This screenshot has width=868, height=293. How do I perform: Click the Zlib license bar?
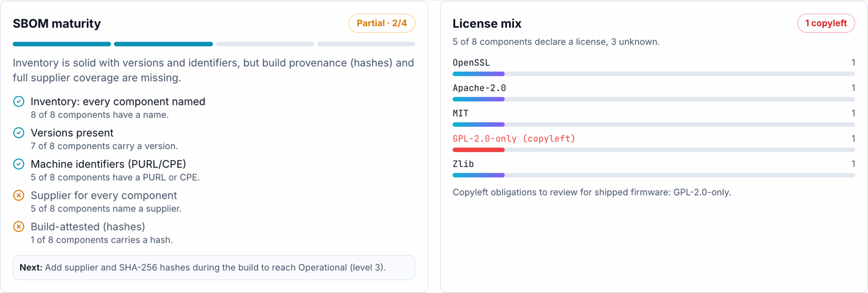click(654, 175)
